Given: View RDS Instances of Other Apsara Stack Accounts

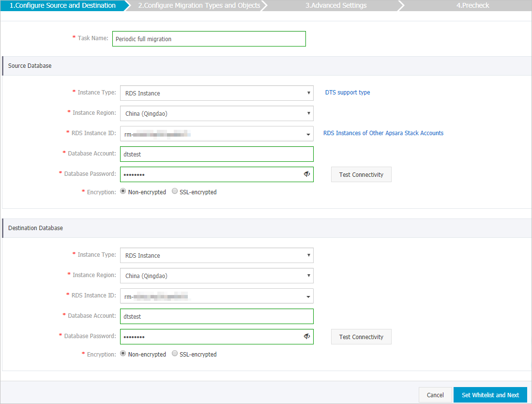Looking at the screenshot, I should coord(383,133).
